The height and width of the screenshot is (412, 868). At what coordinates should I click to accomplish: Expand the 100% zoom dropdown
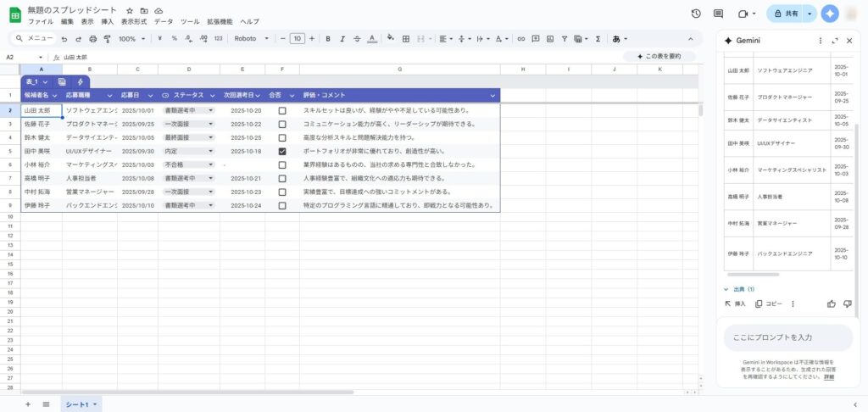coord(131,39)
